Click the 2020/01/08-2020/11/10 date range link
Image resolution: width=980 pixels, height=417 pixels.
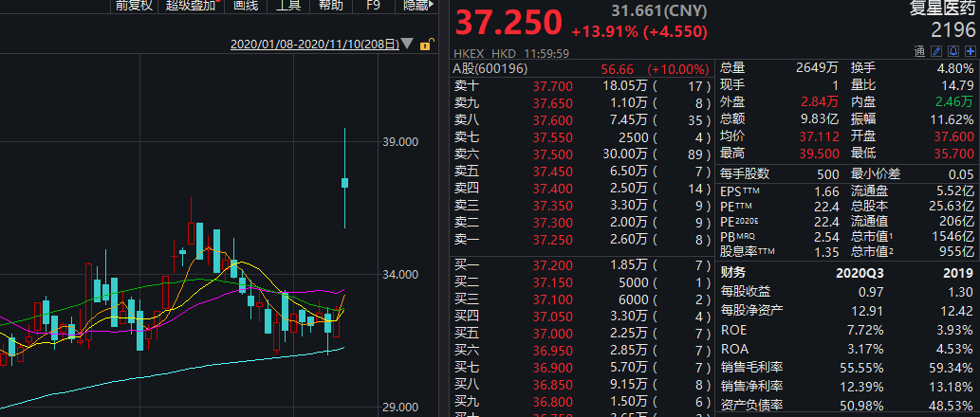tap(315, 45)
